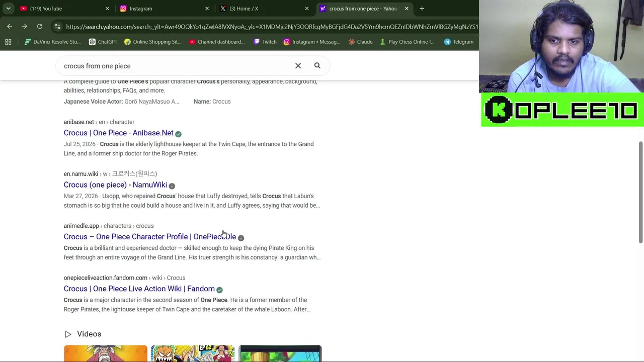
Task: Click the Videos section play icon
Action: (68, 334)
